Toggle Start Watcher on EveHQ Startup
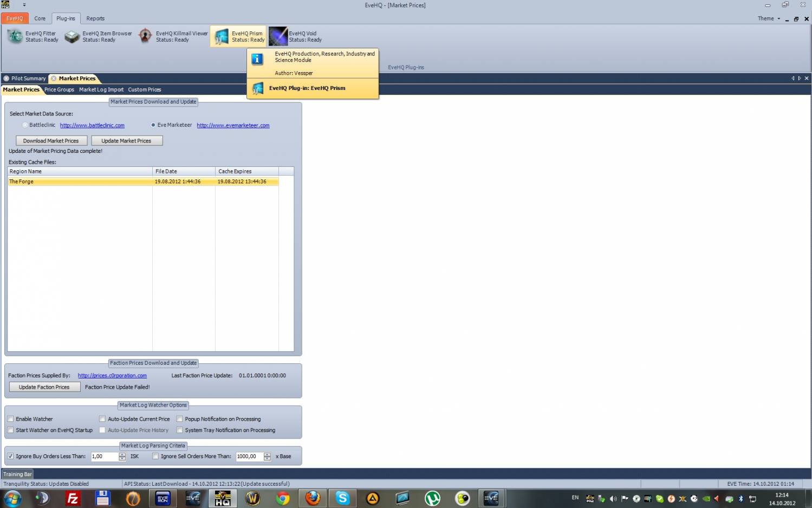The width and height of the screenshot is (812, 508). pyautogui.click(x=10, y=430)
